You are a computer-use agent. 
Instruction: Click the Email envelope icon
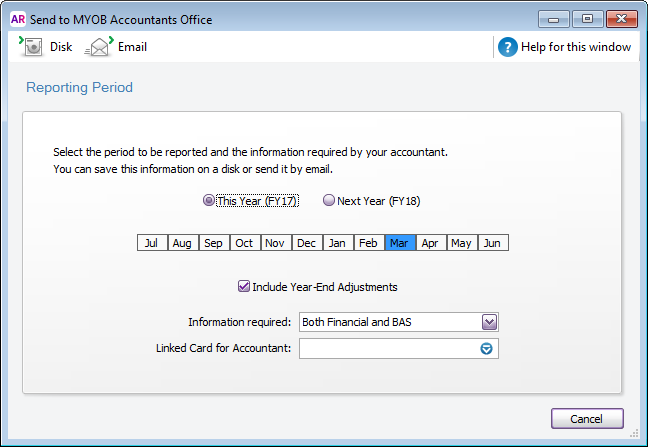coord(98,47)
